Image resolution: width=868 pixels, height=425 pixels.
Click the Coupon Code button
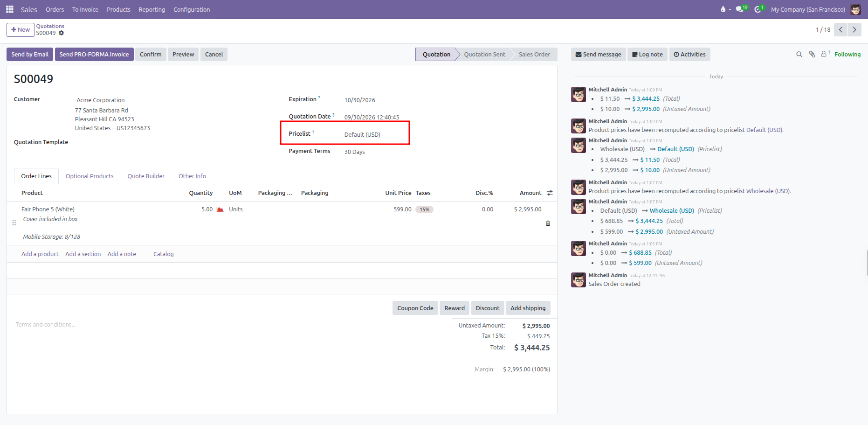click(x=415, y=308)
